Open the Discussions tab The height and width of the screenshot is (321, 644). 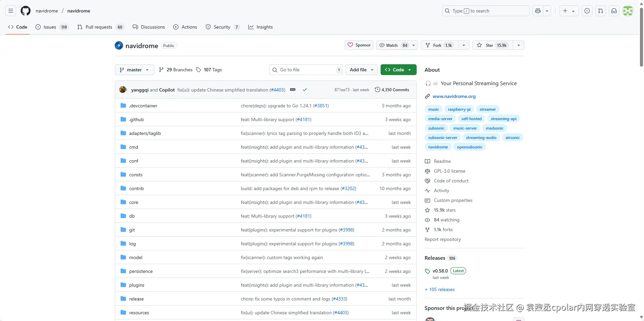[149, 27]
